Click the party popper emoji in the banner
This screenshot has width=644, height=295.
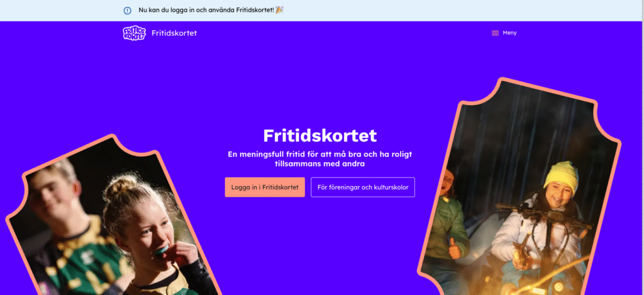(x=279, y=9)
